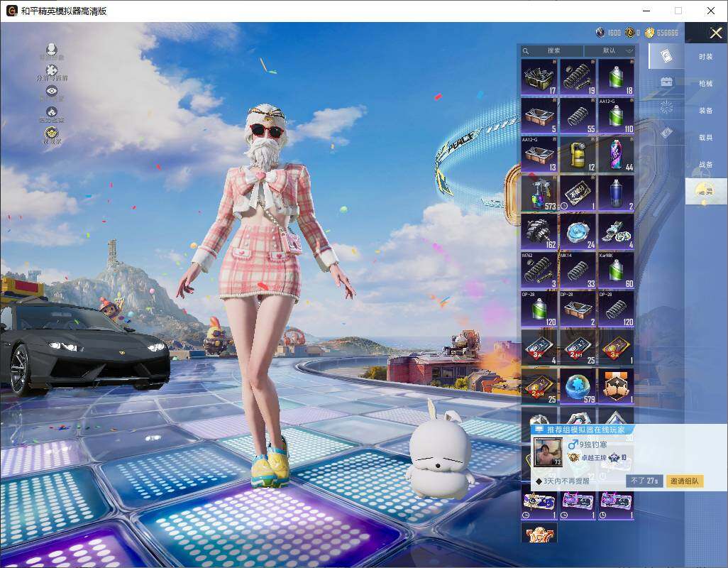Select the AA12-G green spray can, count 110
Image resolution: width=728 pixels, height=568 pixels.
(616, 116)
